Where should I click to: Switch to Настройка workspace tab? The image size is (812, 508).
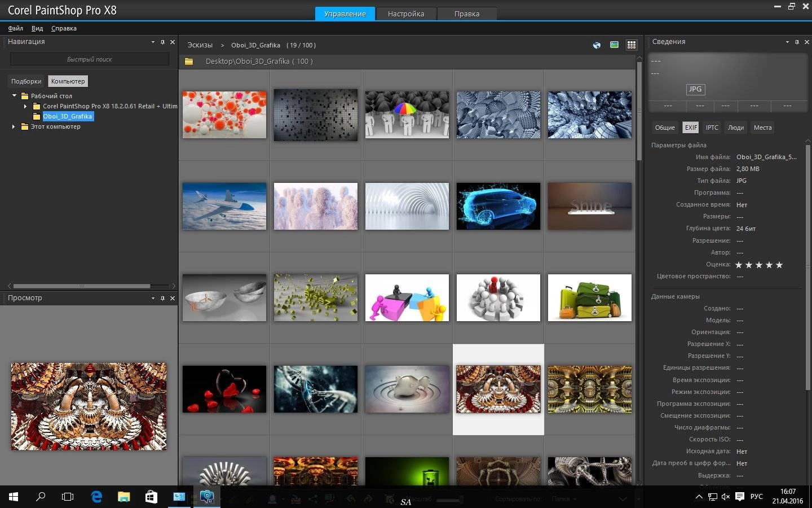pyautogui.click(x=406, y=14)
